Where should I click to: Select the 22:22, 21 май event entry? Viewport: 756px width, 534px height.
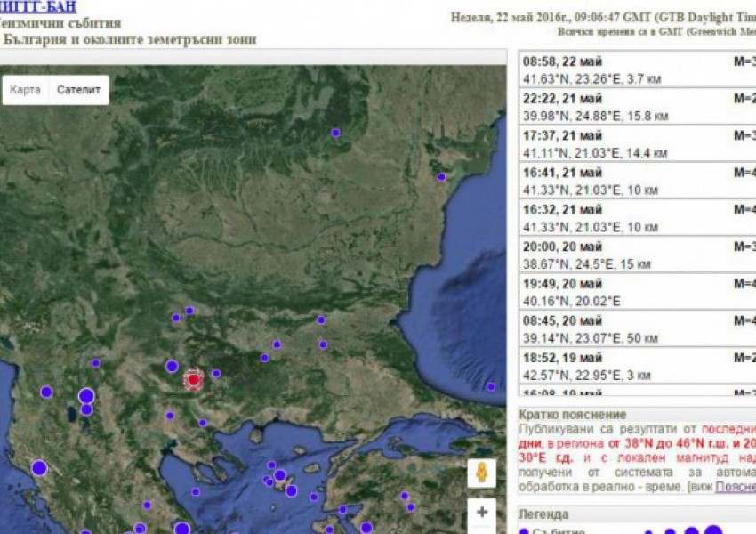tap(636, 106)
